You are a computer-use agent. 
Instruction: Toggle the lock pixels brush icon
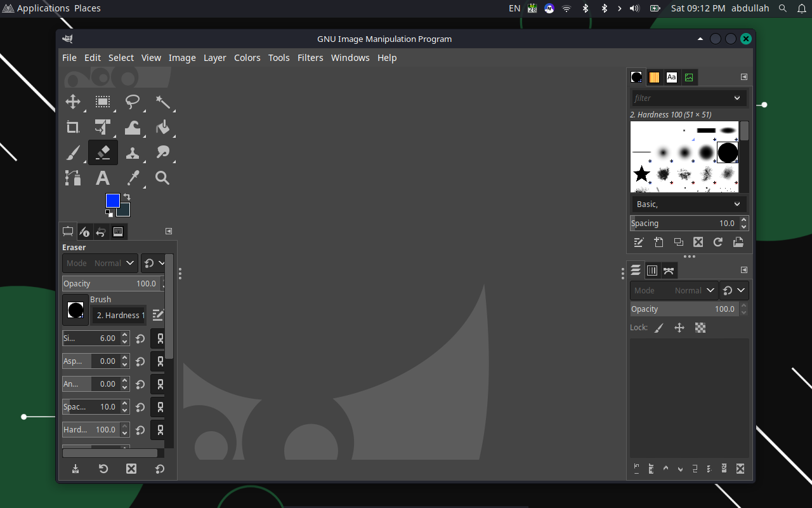(659, 328)
